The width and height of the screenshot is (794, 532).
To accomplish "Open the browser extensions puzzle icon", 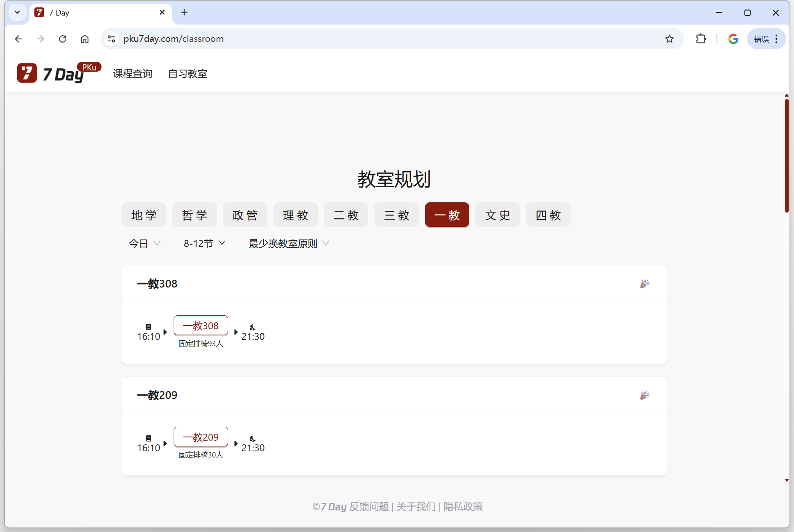I will [x=701, y=39].
